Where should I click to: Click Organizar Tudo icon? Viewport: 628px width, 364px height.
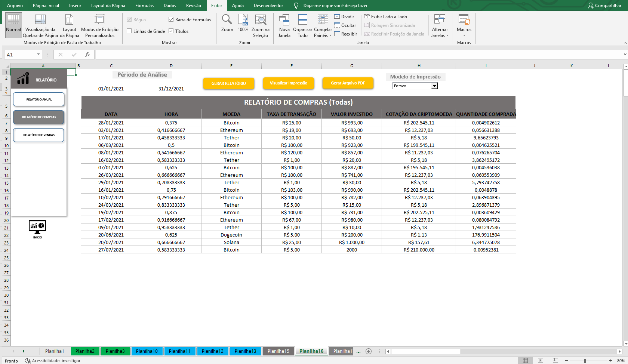point(303,19)
